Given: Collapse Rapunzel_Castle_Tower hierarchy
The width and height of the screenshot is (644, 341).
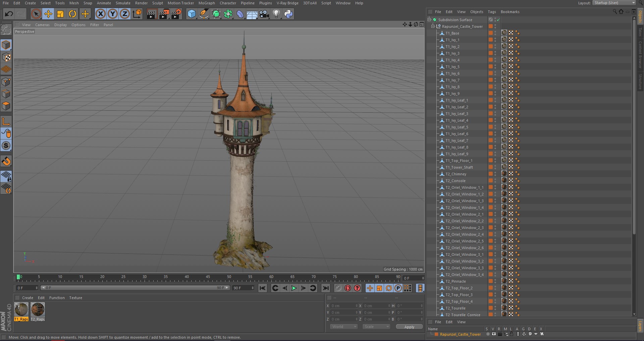Looking at the screenshot, I should pyautogui.click(x=433, y=26).
